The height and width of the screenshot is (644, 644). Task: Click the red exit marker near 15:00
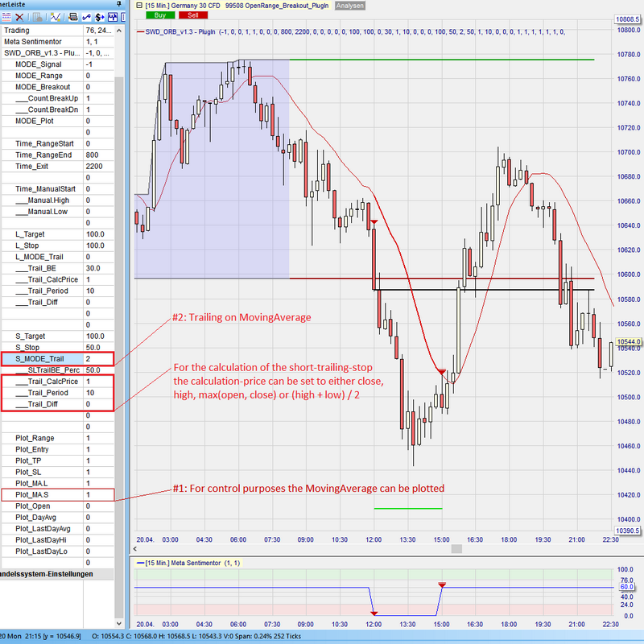click(441, 372)
